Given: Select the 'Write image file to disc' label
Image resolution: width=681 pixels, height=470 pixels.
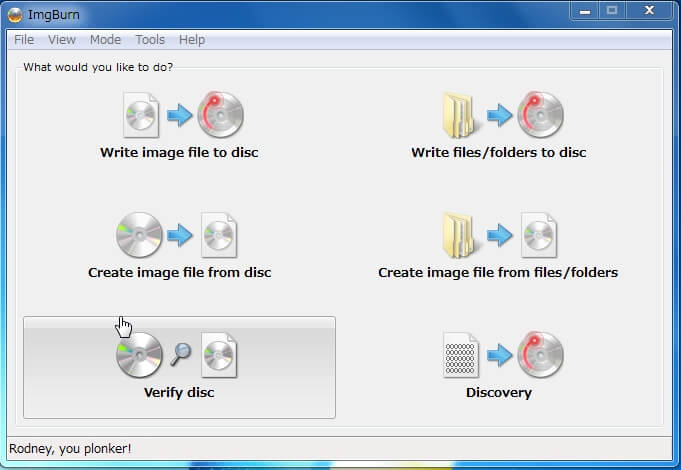Looking at the screenshot, I should [x=179, y=153].
